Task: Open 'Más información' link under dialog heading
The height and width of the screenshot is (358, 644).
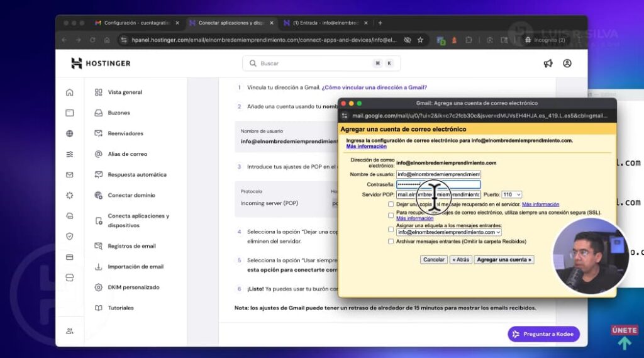Action: coord(367,147)
